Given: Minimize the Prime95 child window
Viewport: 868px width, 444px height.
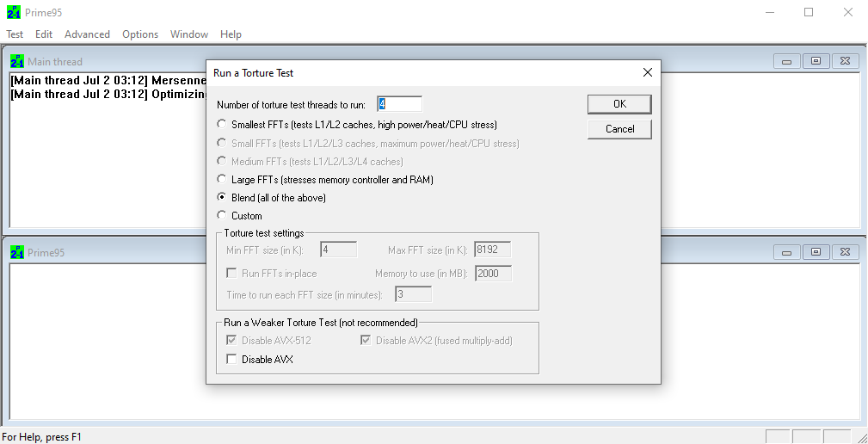Looking at the screenshot, I should click(x=786, y=252).
